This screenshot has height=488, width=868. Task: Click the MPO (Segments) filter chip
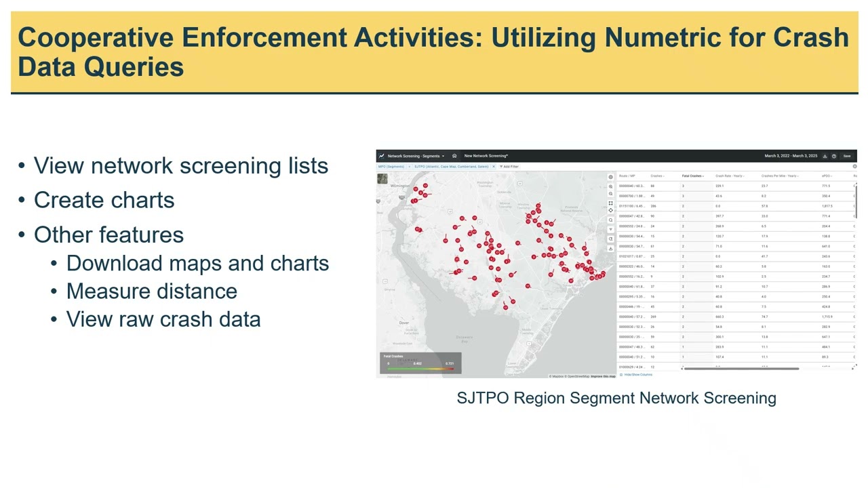(x=391, y=166)
